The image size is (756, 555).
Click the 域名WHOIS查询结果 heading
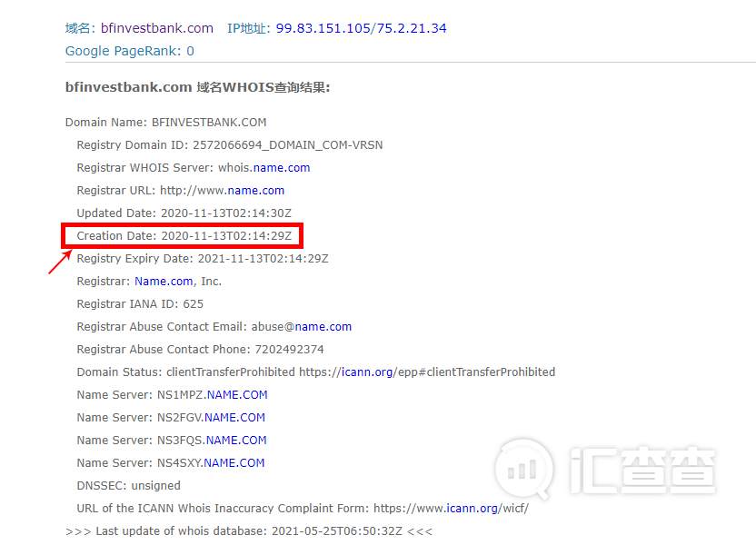pyautogui.click(x=198, y=87)
